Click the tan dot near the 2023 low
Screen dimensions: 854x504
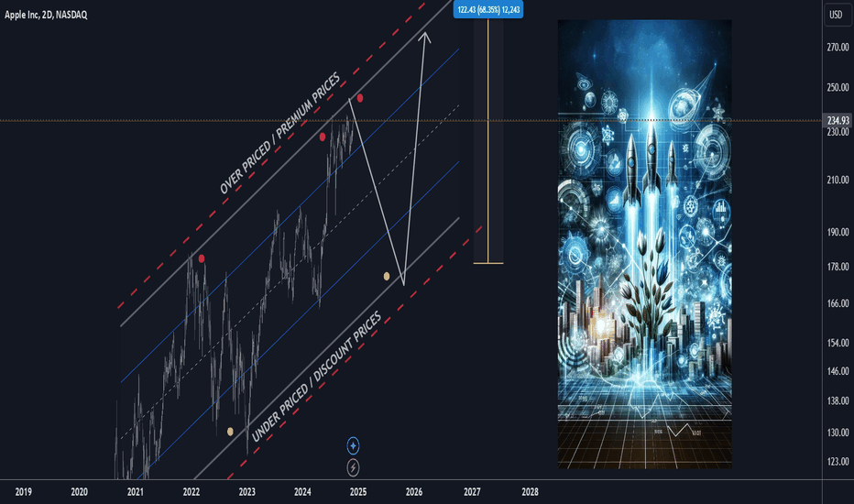[230, 432]
